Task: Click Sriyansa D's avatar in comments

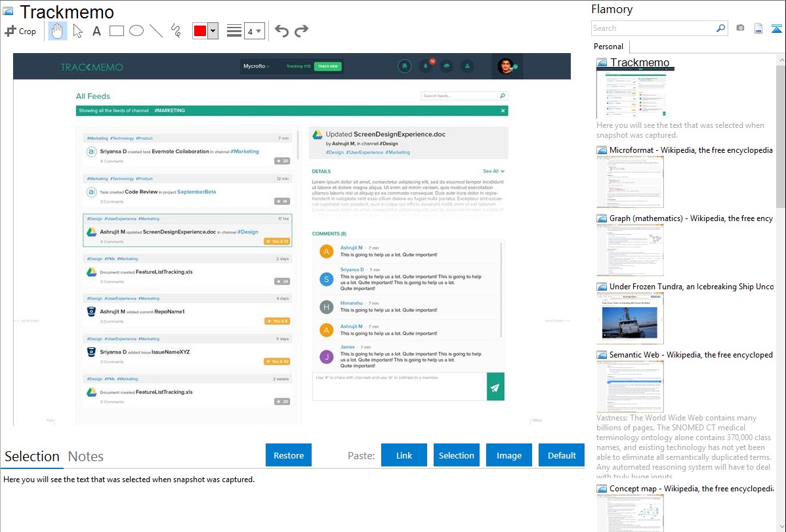Action: (x=327, y=279)
